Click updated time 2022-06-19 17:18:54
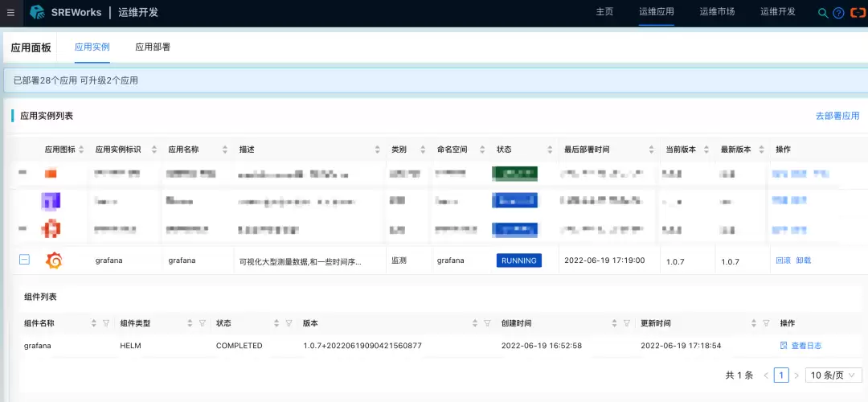Viewport: 868px width, 402px height. pyautogui.click(x=681, y=346)
